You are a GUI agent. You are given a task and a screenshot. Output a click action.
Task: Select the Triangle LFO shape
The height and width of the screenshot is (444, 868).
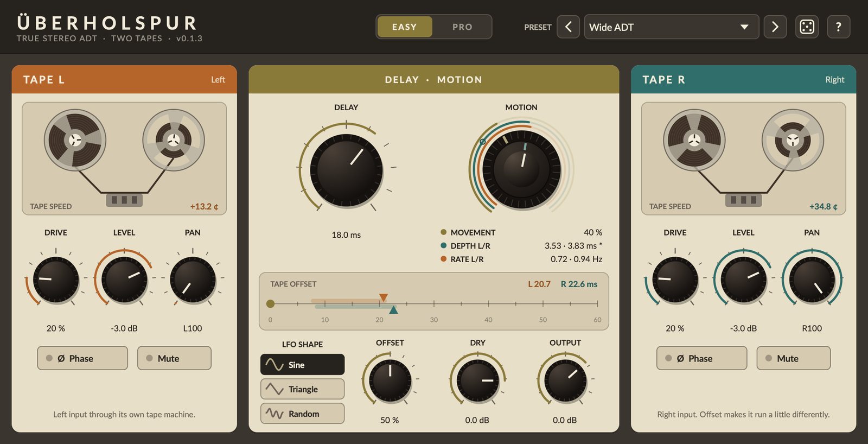pyautogui.click(x=302, y=389)
